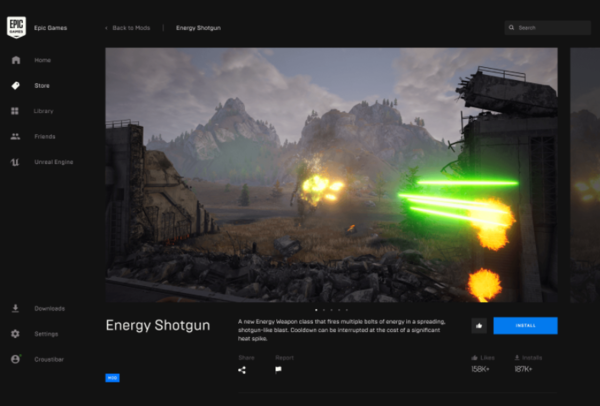The width and height of the screenshot is (600, 406).
Task: Click the Share icon
Action: pos(242,370)
